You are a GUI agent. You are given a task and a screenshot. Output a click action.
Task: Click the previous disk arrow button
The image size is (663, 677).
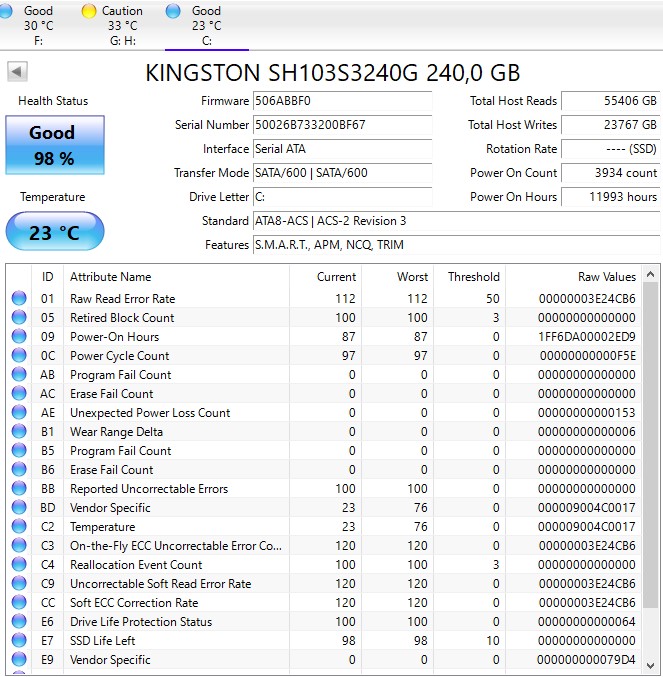[17, 72]
